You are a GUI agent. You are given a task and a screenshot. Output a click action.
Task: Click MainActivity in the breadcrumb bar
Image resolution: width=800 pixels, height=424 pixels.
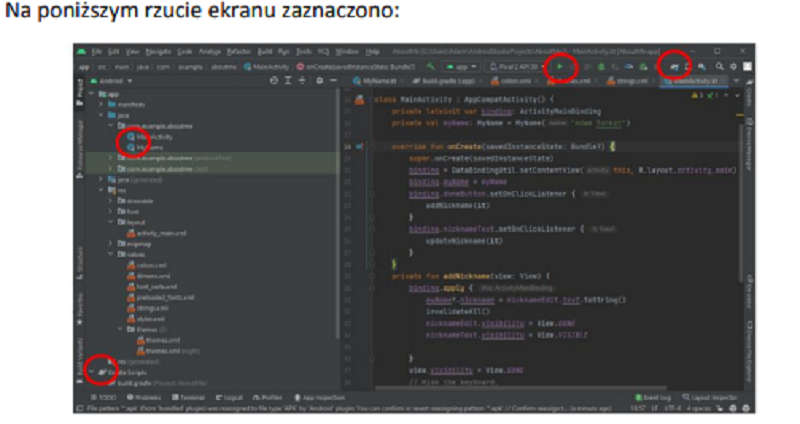266,67
